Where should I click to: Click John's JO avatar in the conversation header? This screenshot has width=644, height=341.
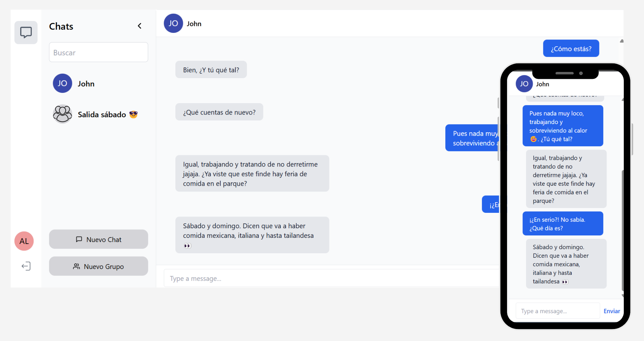pyautogui.click(x=173, y=23)
